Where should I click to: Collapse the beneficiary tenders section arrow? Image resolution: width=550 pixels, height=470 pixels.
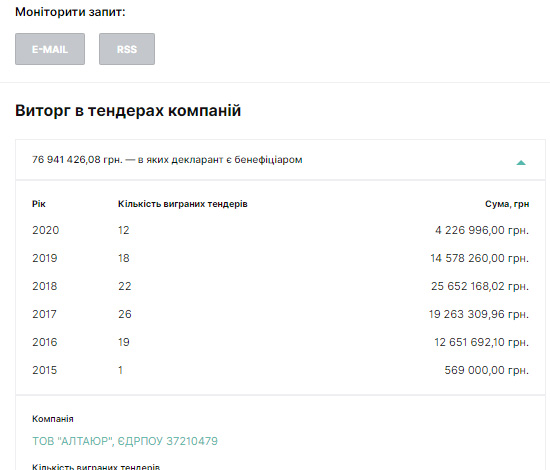coord(521,162)
